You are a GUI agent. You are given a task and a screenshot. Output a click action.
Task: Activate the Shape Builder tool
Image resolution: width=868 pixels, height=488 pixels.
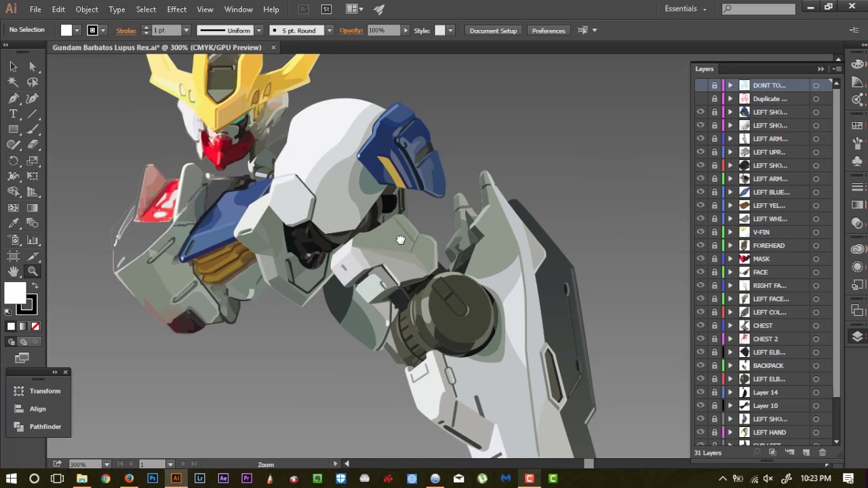13,192
